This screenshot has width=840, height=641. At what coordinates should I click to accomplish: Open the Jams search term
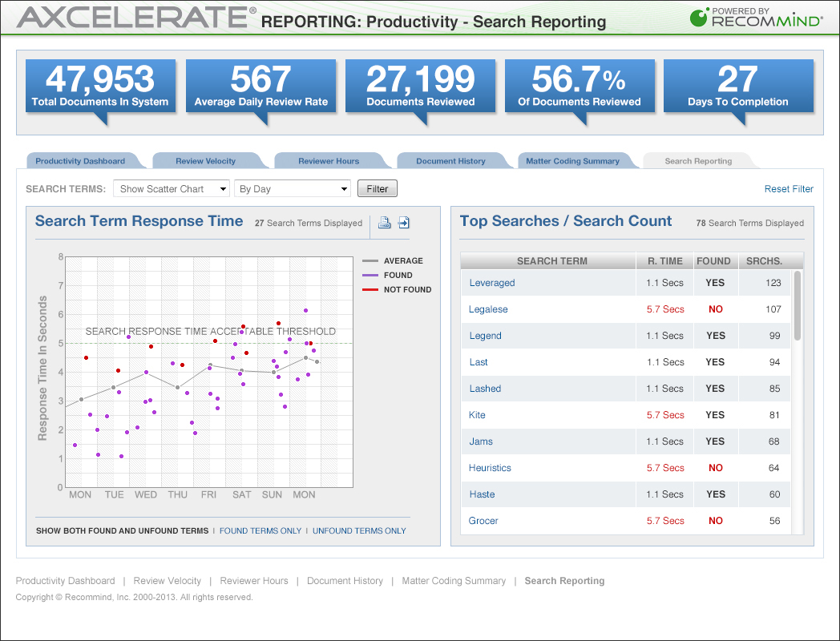[481, 441]
